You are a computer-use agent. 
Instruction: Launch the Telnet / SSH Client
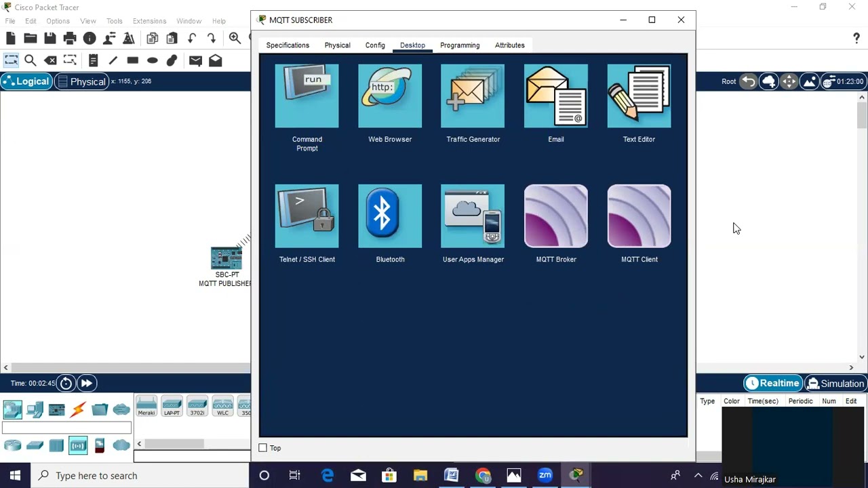point(307,216)
